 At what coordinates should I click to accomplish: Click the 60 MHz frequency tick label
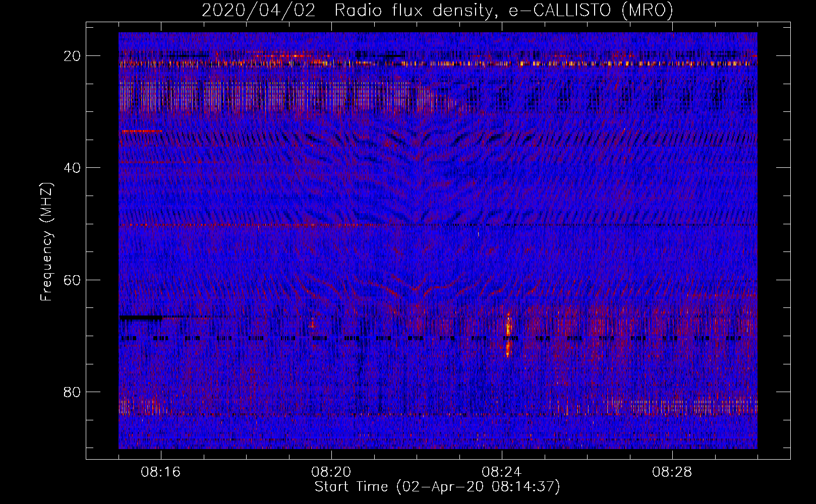tap(72, 280)
